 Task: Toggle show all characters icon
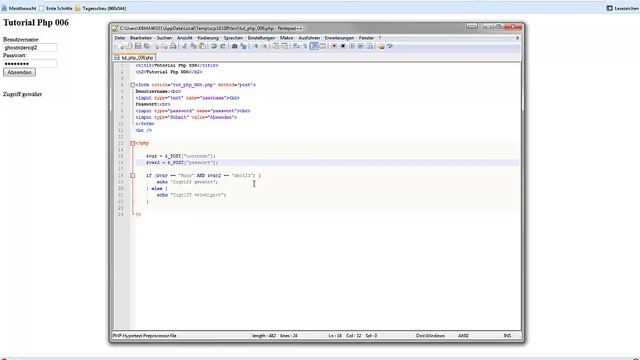(304, 46)
